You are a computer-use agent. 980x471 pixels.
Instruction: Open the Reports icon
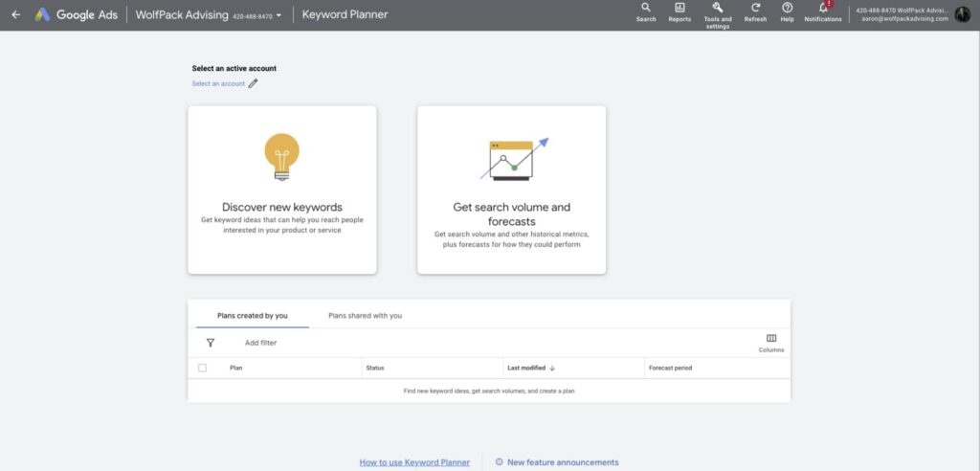click(x=679, y=8)
